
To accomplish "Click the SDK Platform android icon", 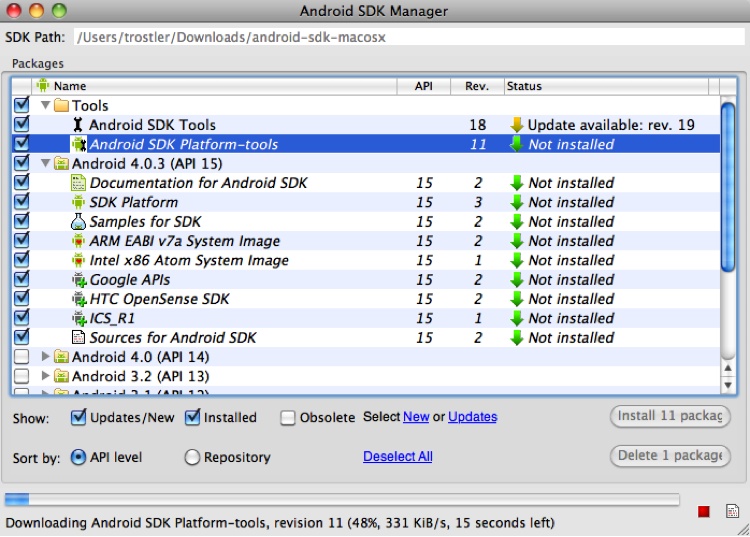I will [78, 202].
